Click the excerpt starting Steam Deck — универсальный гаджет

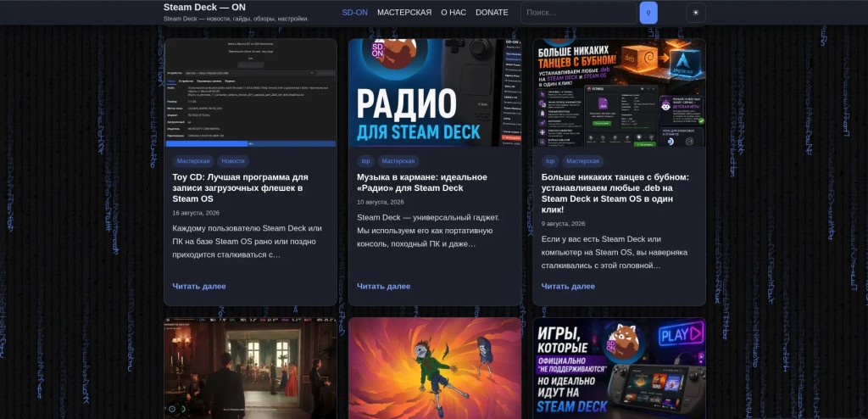pyautogui.click(x=428, y=231)
